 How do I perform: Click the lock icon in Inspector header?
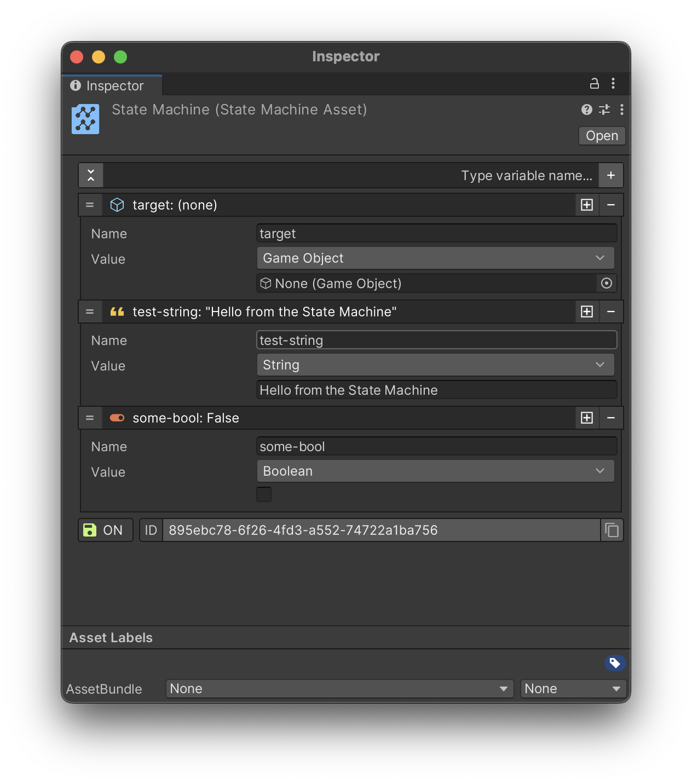(594, 84)
